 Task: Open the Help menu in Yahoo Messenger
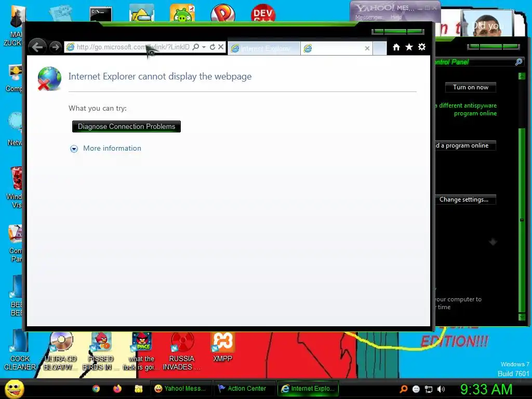click(395, 17)
